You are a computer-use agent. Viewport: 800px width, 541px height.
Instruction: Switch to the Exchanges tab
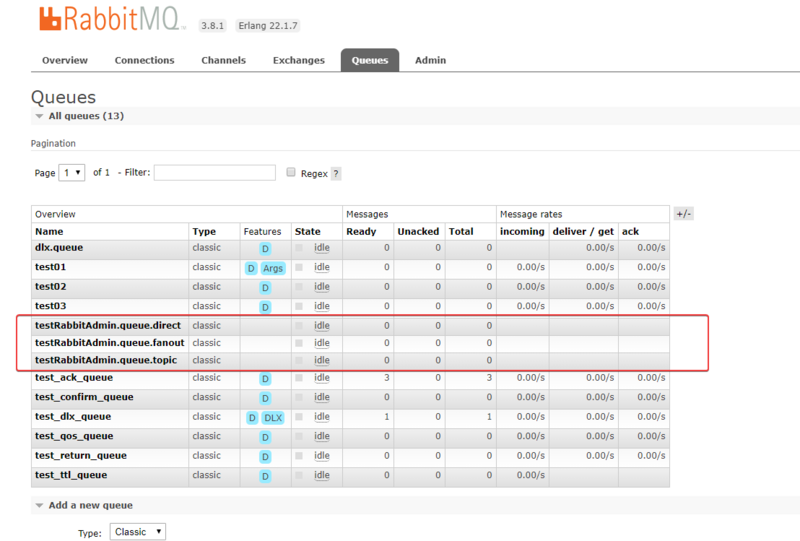298,60
